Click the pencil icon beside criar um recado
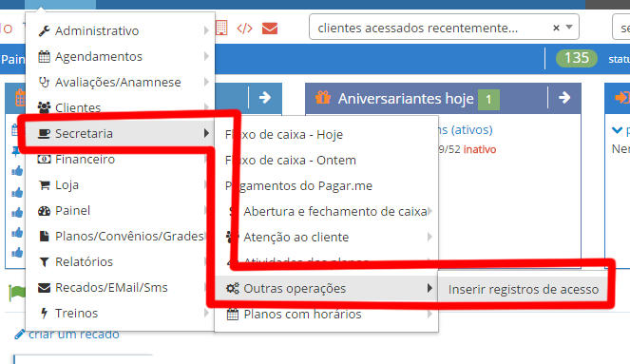Screen dimensions: 630x364 [x=19, y=335]
